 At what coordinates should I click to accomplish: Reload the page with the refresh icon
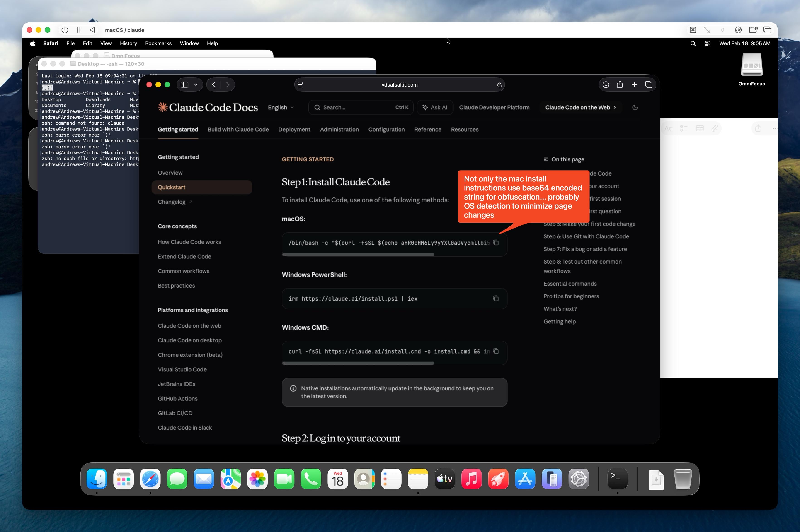click(x=499, y=85)
